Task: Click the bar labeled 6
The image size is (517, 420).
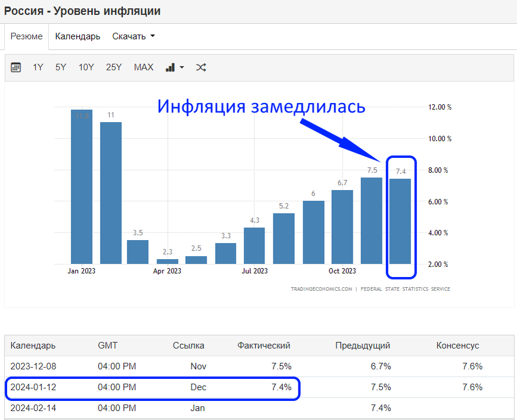Action: click(313, 232)
